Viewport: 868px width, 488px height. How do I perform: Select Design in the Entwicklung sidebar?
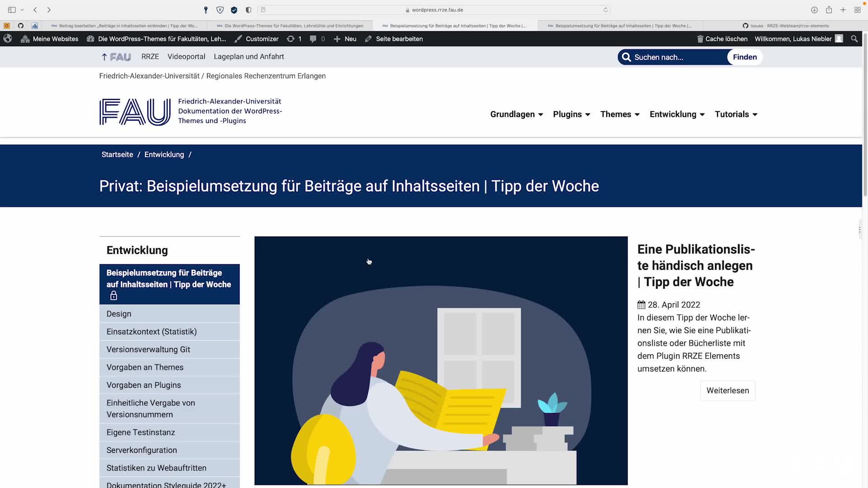click(x=118, y=314)
